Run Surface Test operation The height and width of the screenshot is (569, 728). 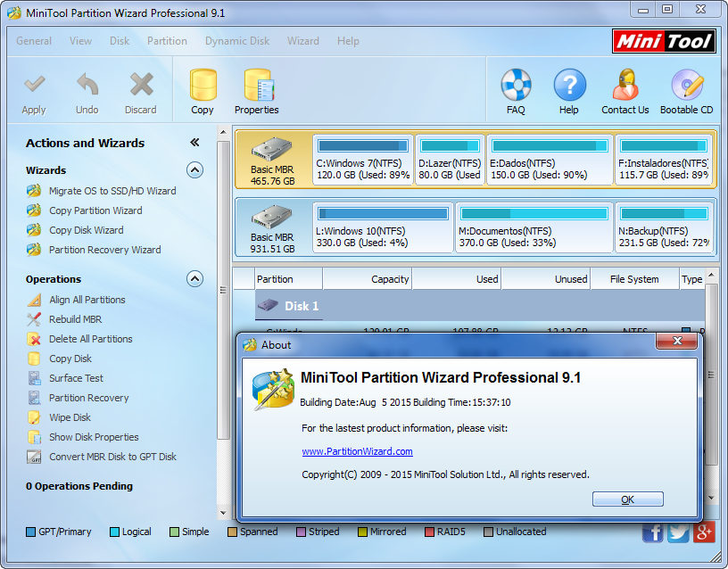pyautogui.click(x=76, y=378)
